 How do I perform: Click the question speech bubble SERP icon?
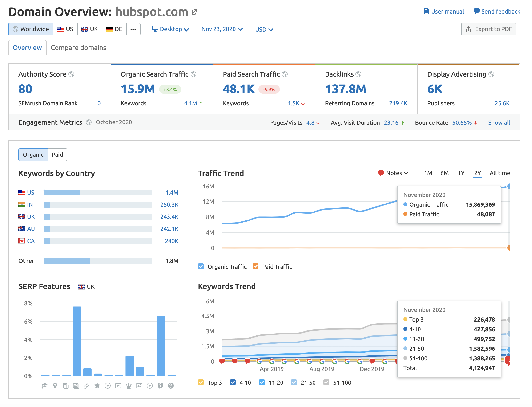(x=160, y=386)
